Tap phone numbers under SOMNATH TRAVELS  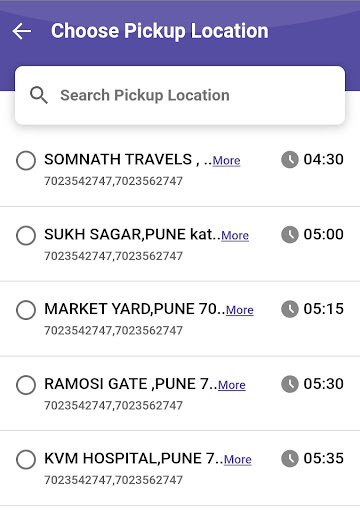tap(113, 181)
